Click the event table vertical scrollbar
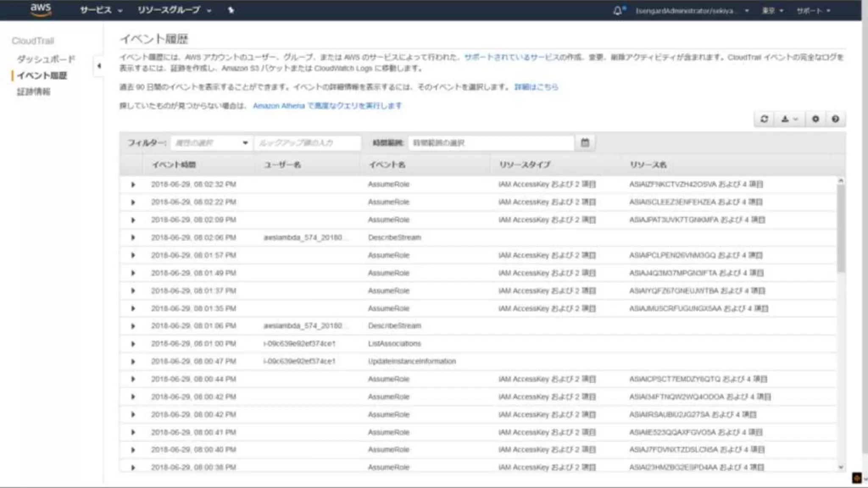The width and height of the screenshot is (868, 488). tap(841, 229)
